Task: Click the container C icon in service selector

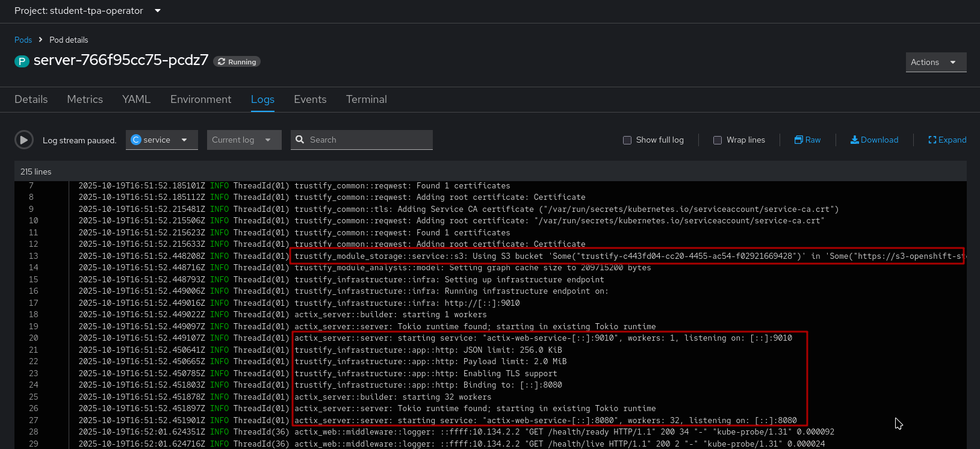Action: pyautogui.click(x=136, y=140)
